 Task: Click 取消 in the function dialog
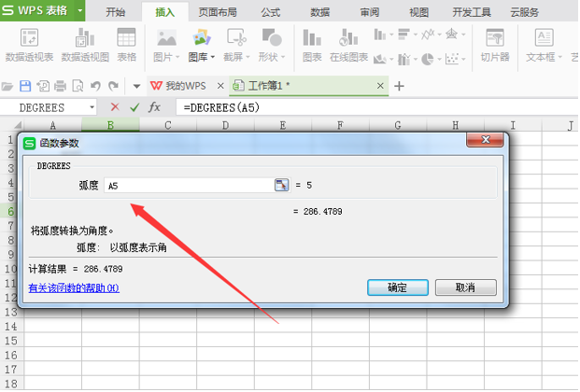[x=465, y=287]
